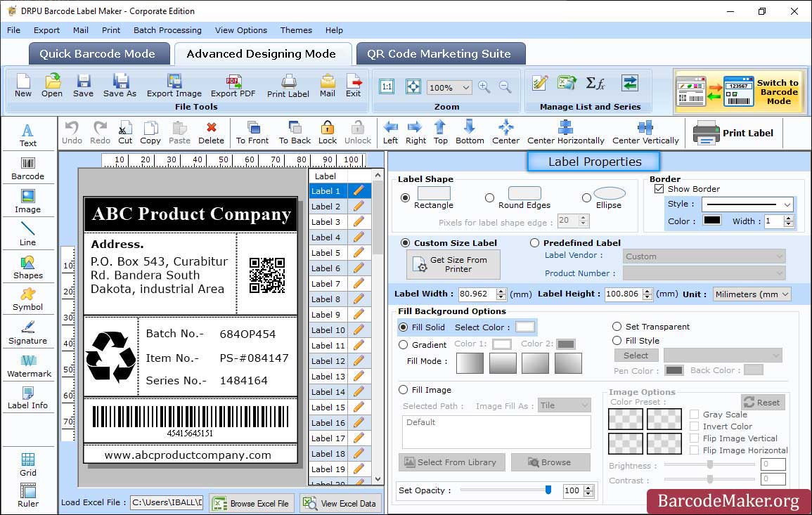Send object To Back

295,133
